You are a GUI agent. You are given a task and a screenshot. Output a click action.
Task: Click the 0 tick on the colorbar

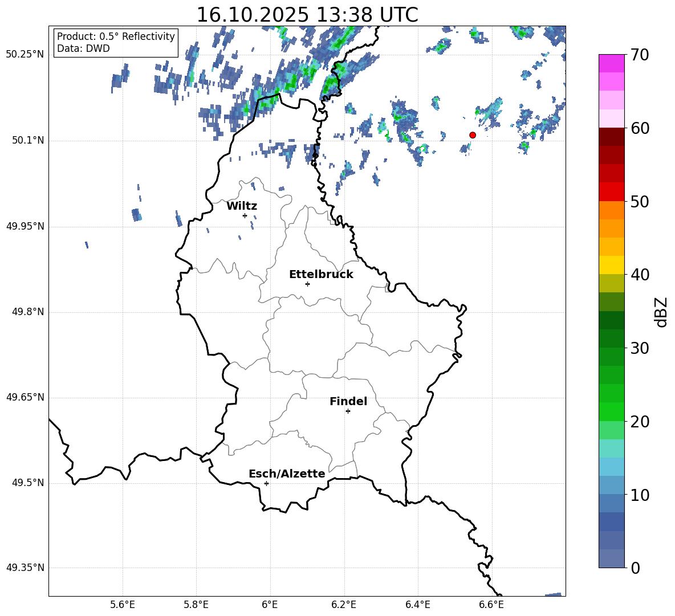click(635, 568)
